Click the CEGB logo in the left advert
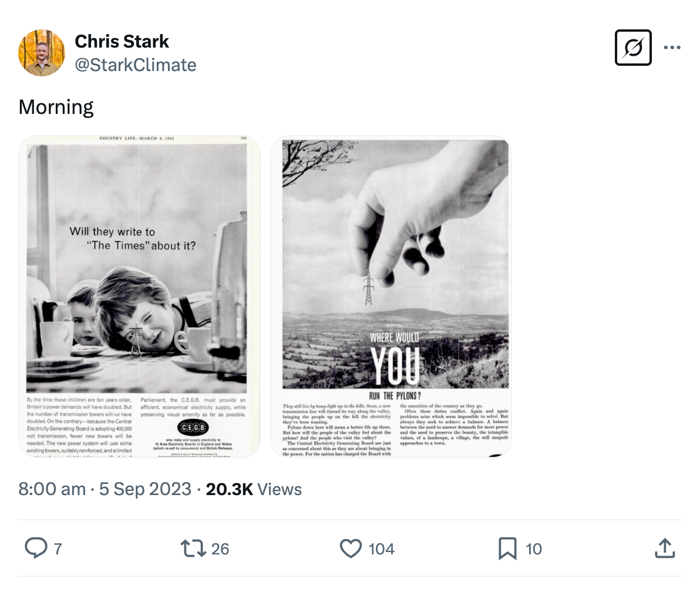Screen dimensions: 700x592 coord(193,427)
